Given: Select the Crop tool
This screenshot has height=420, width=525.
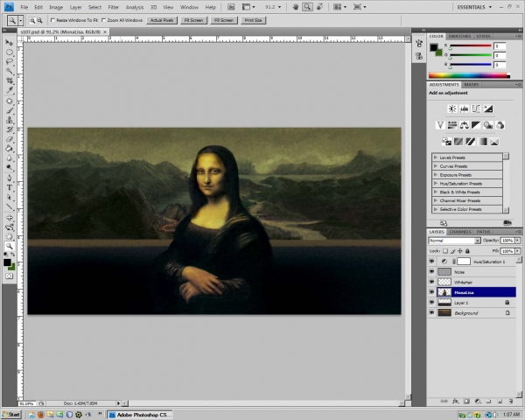Looking at the screenshot, I should [9, 80].
